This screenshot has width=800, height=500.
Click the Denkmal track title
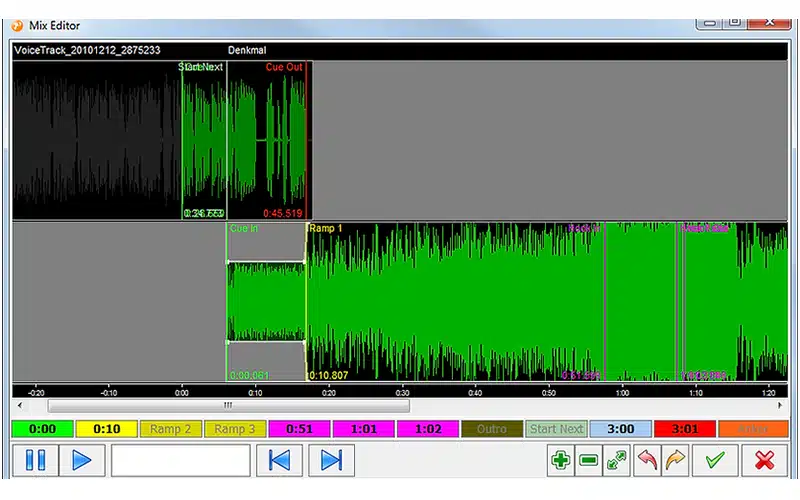pos(247,50)
